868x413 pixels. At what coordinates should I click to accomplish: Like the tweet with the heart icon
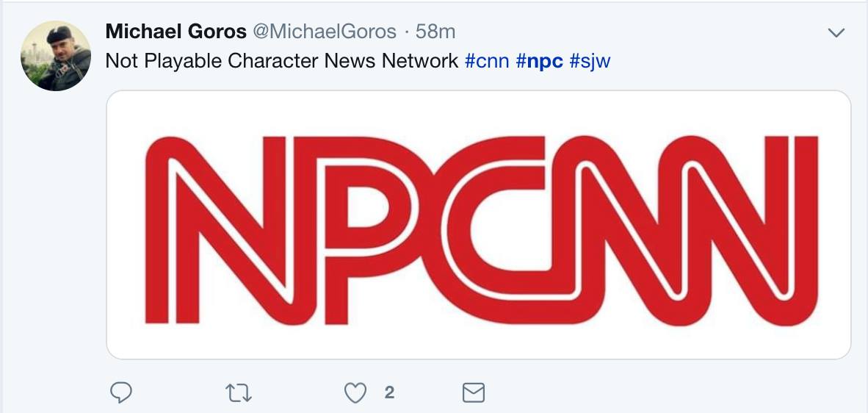[x=355, y=394]
